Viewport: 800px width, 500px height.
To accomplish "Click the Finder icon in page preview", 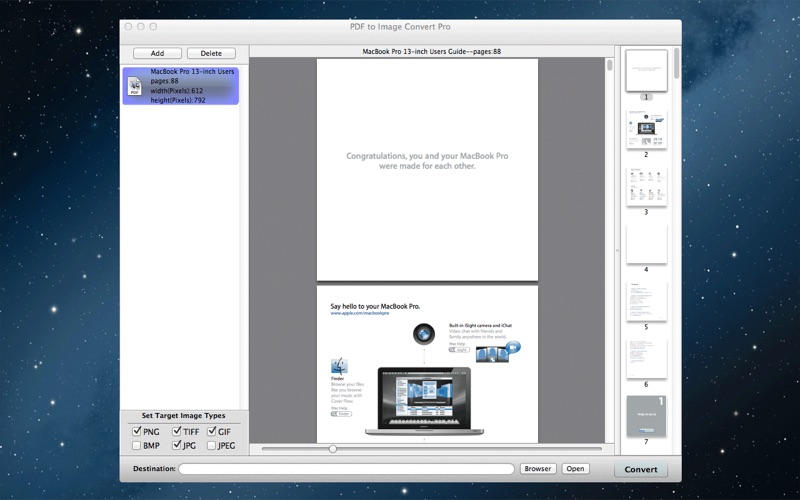I will (339, 366).
